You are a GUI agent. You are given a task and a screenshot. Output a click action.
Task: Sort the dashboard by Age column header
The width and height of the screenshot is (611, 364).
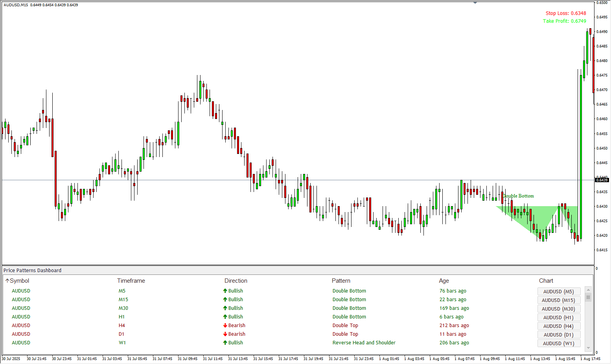click(x=444, y=281)
